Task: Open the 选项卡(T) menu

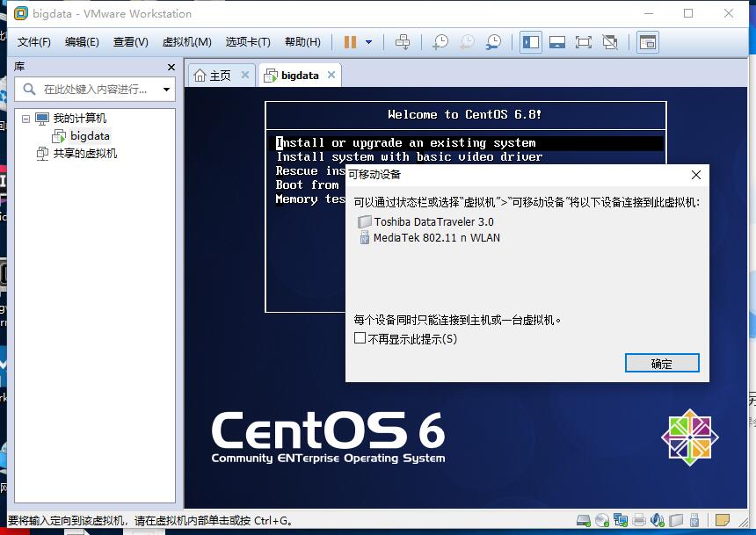Action: click(x=248, y=42)
